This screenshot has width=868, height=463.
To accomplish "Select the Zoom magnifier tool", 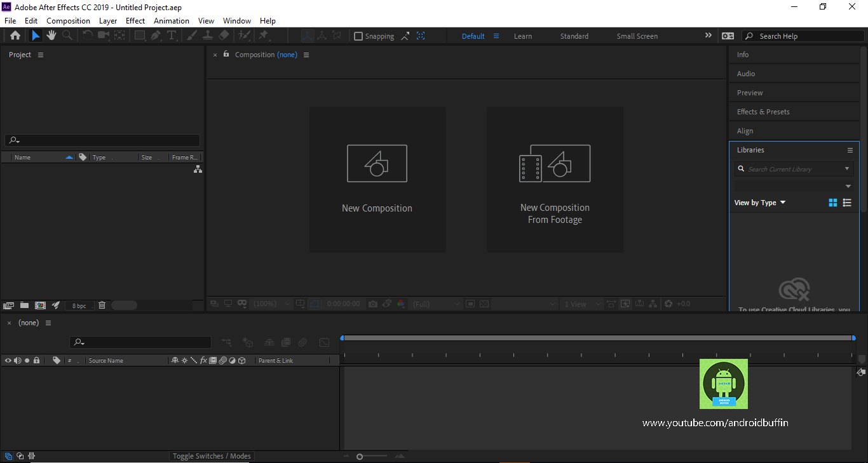I will click(67, 36).
